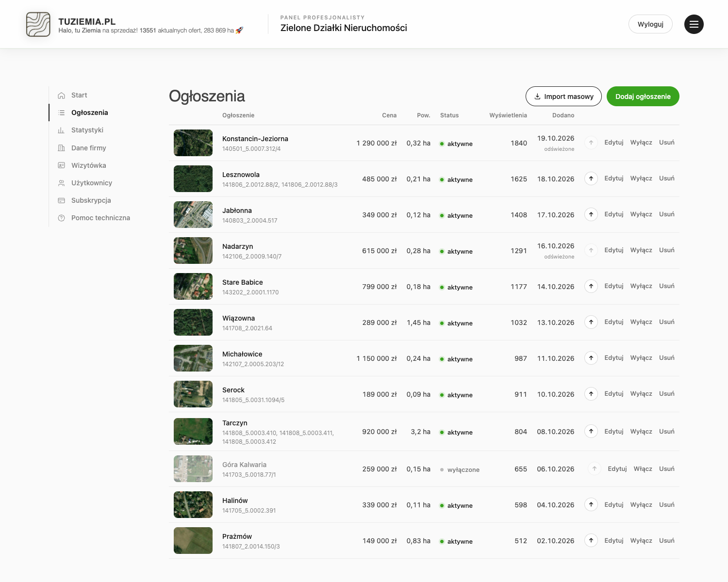Open the Nadarzyn aerial thumbnail

click(x=193, y=250)
